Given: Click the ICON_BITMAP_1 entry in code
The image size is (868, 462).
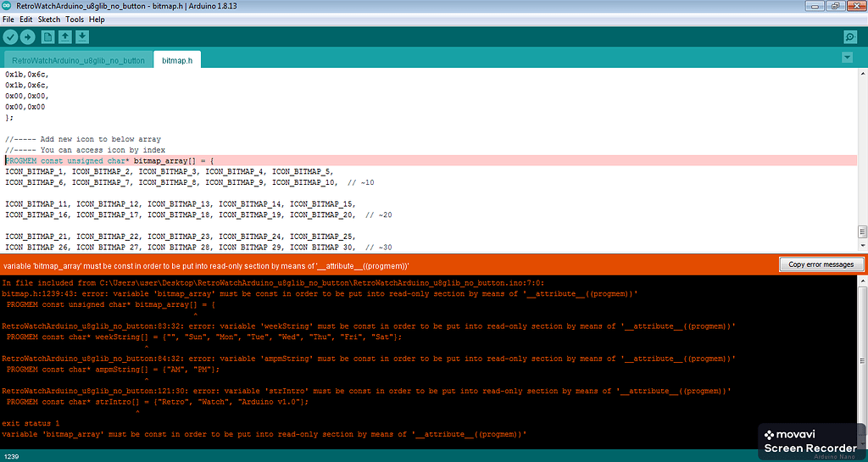Looking at the screenshot, I should point(34,171).
